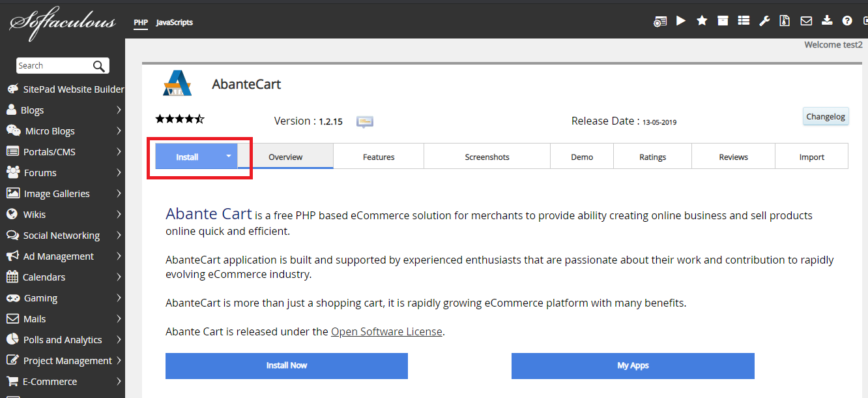This screenshot has height=398, width=868.
Task: Click the Portals/CMS icon
Action: 12,151
